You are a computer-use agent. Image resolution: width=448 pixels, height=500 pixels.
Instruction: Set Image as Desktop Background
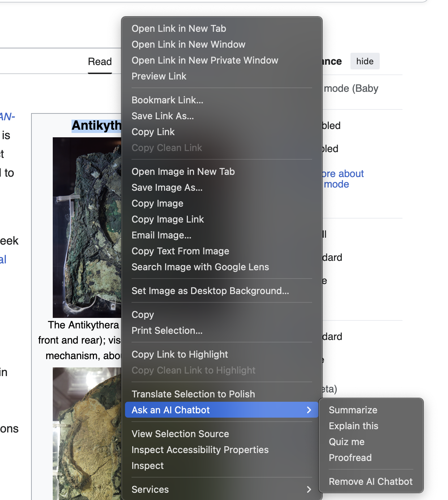pos(210,291)
